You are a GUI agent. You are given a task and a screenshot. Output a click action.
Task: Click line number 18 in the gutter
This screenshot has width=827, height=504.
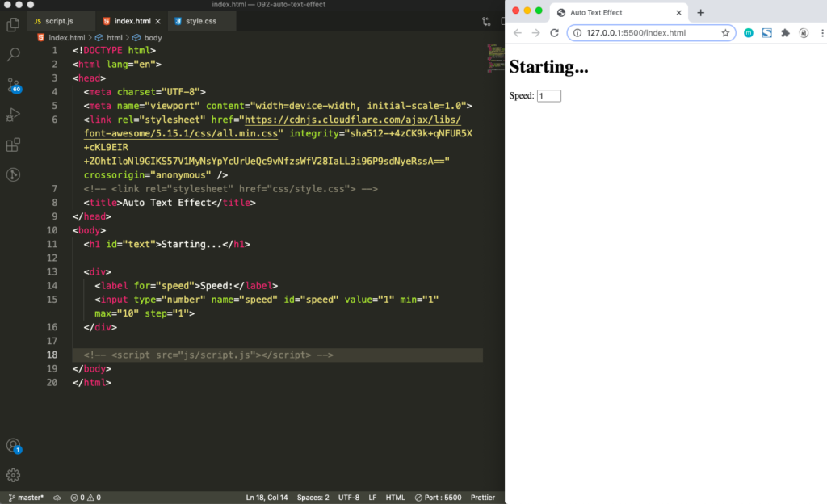tap(52, 355)
